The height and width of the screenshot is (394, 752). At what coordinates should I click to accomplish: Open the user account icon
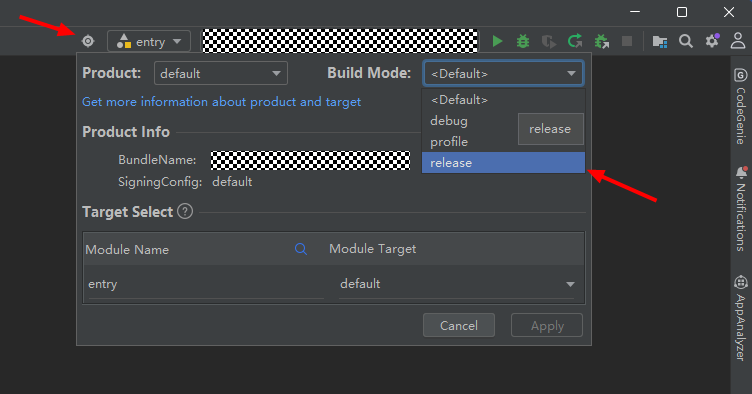pyautogui.click(x=738, y=41)
